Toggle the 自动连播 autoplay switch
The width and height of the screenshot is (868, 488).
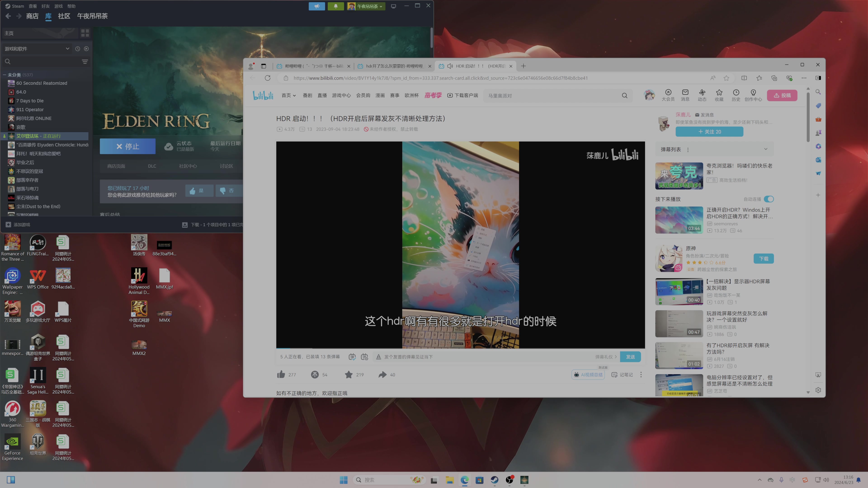769,199
